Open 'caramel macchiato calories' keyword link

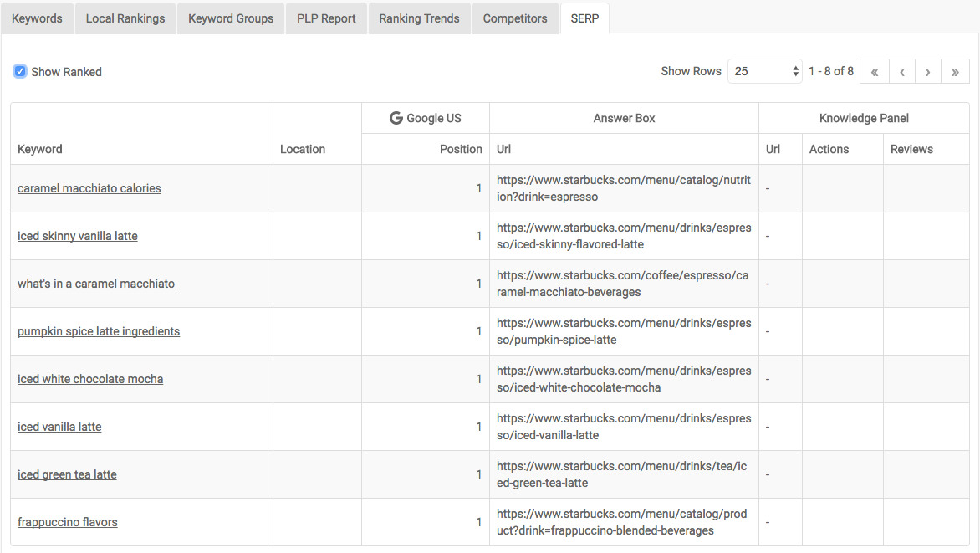click(x=89, y=188)
